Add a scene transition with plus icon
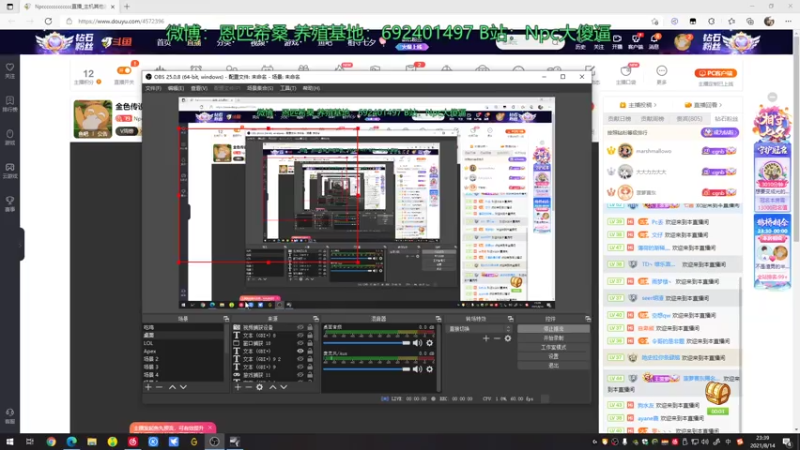The width and height of the screenshot is (800, 450). pyautogui.click(x=486, y=338)
